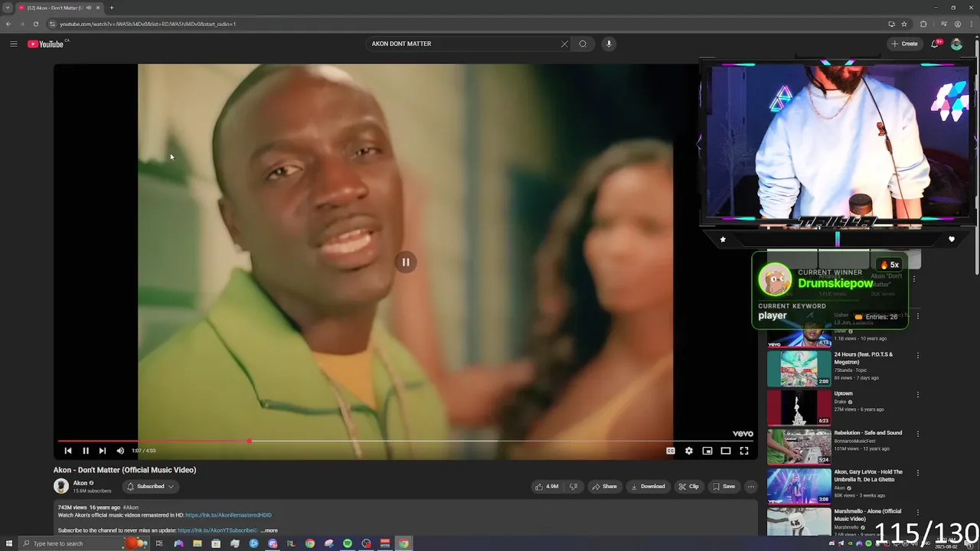Open options for Rebelution video

917,433
